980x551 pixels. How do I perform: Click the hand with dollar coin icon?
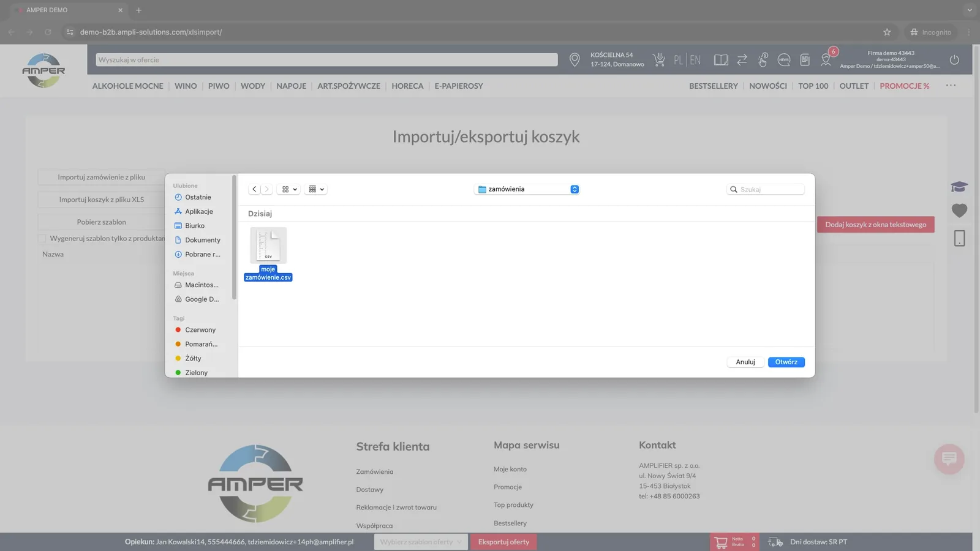[763, 59]
